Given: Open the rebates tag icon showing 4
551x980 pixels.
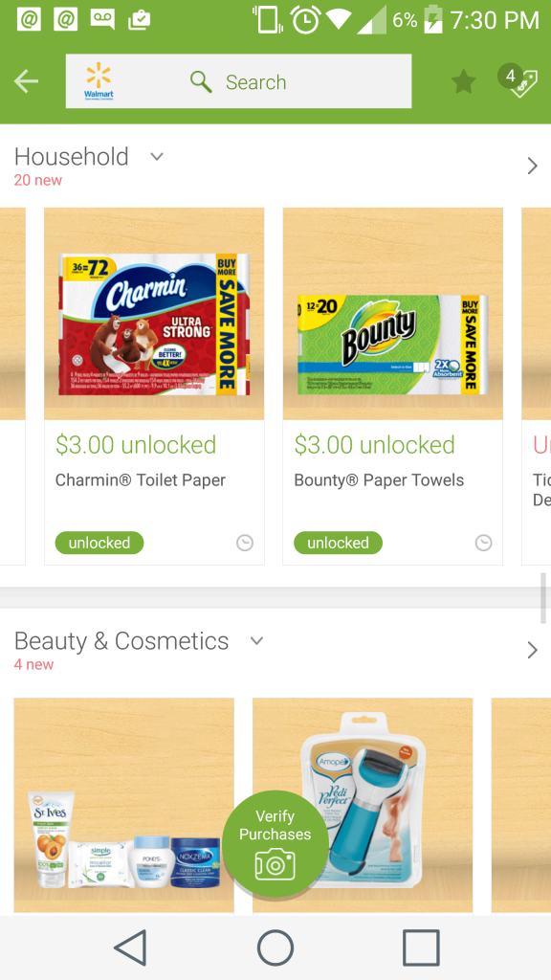Looking at the screenshot, I should coord(518,80).
